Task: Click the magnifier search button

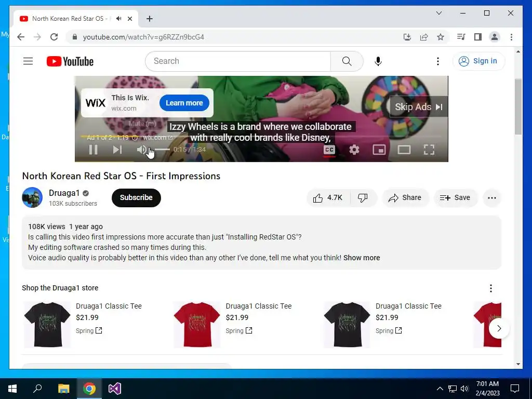Action: pyautogui.click(x=347, y=61)
